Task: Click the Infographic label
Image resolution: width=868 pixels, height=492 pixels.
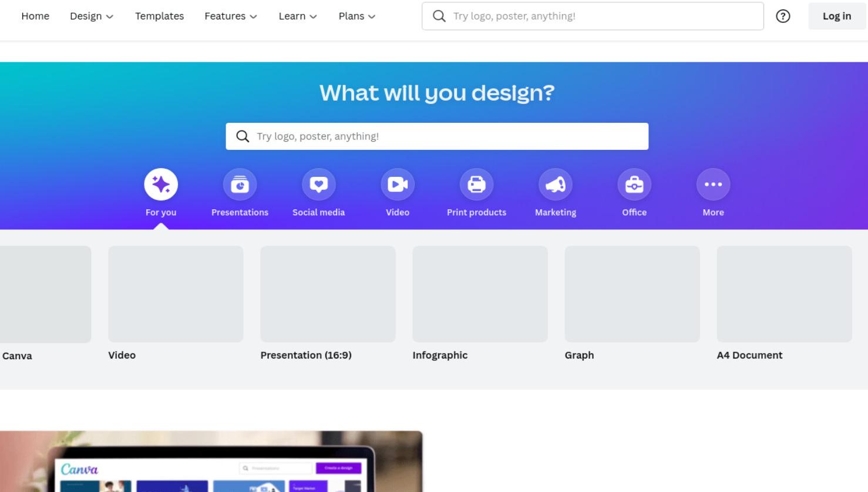Action: (440, 355)
